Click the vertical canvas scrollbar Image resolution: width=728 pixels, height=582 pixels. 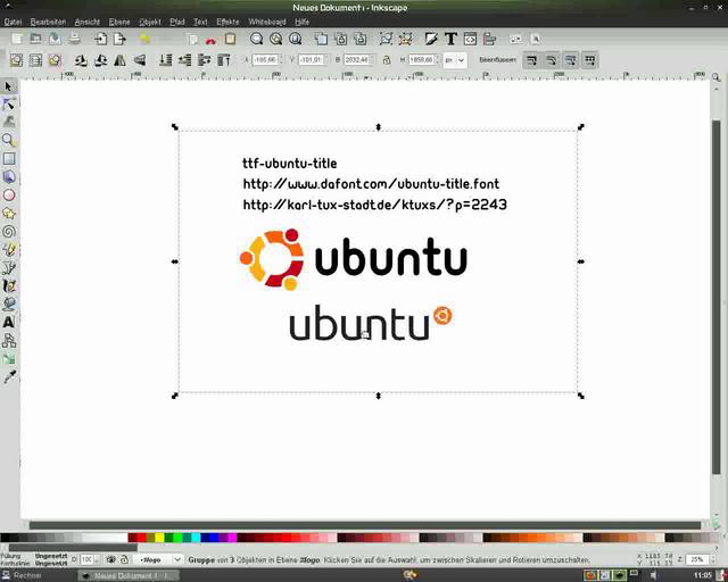(716, 297)
